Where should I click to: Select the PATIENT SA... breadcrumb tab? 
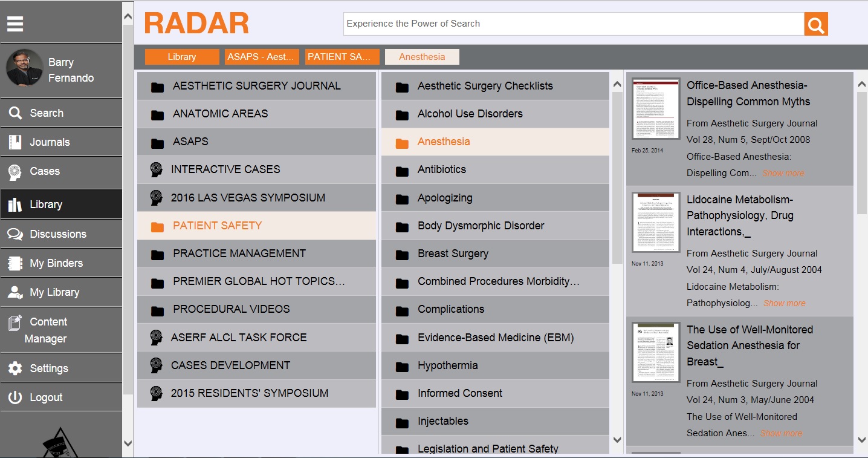(342, 57)
